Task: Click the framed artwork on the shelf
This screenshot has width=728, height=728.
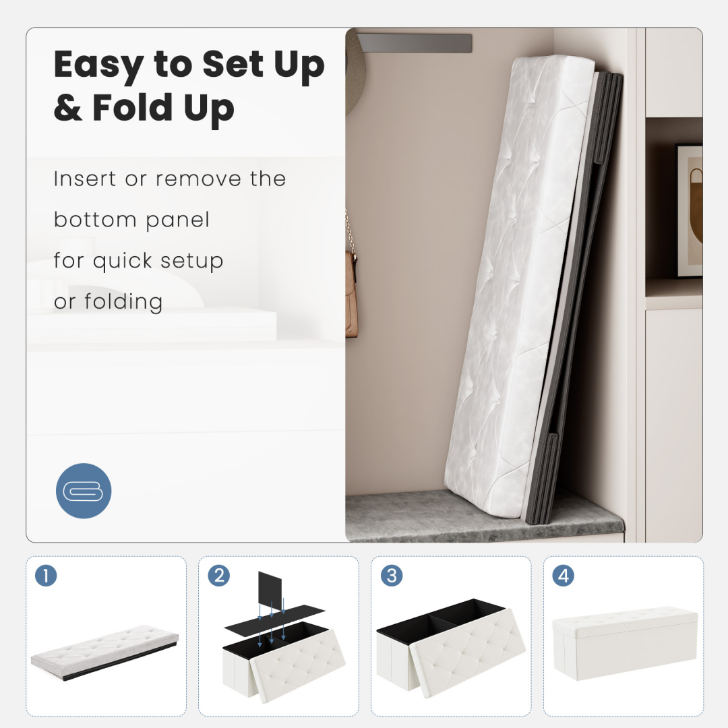Action: pos(688,211)
